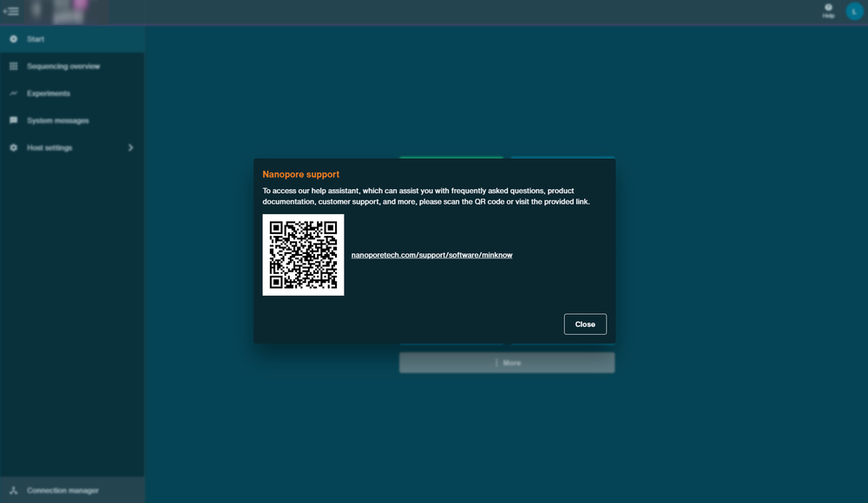868x503 pixels.
Task: Open the user profile avatar
Action: click(x=854, y=11)
